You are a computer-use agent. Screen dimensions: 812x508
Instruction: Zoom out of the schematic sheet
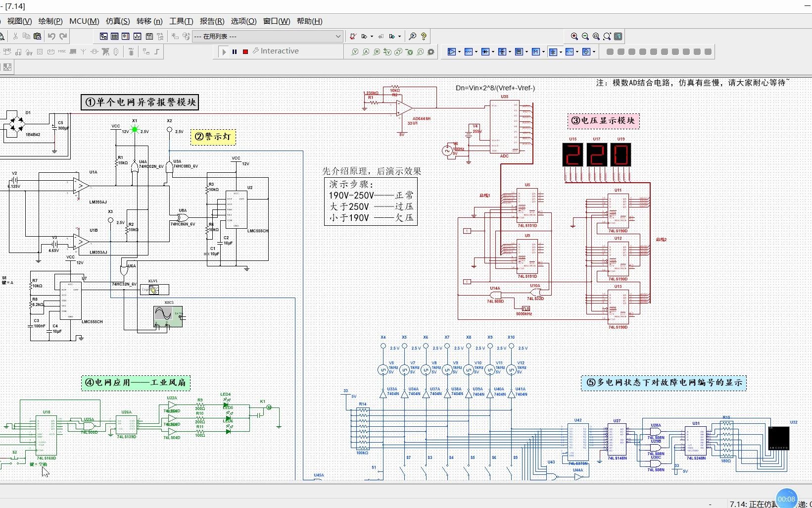point(585,36)
